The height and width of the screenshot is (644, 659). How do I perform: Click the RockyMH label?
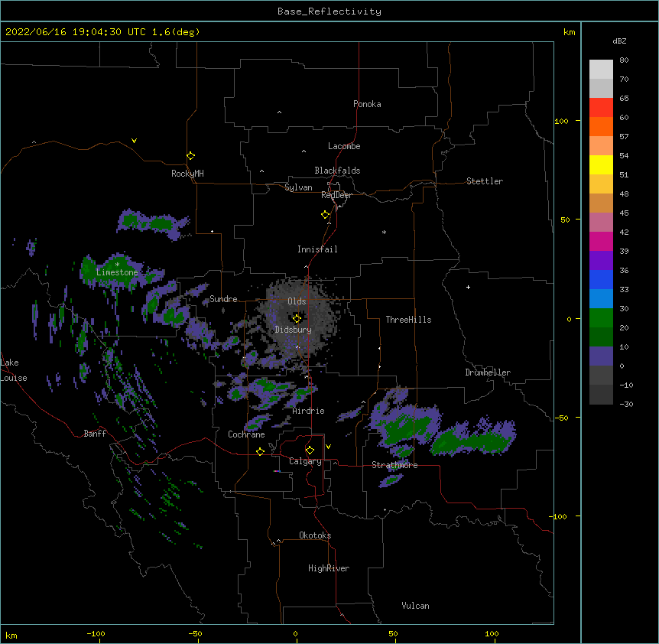click(x=187, y=174)
